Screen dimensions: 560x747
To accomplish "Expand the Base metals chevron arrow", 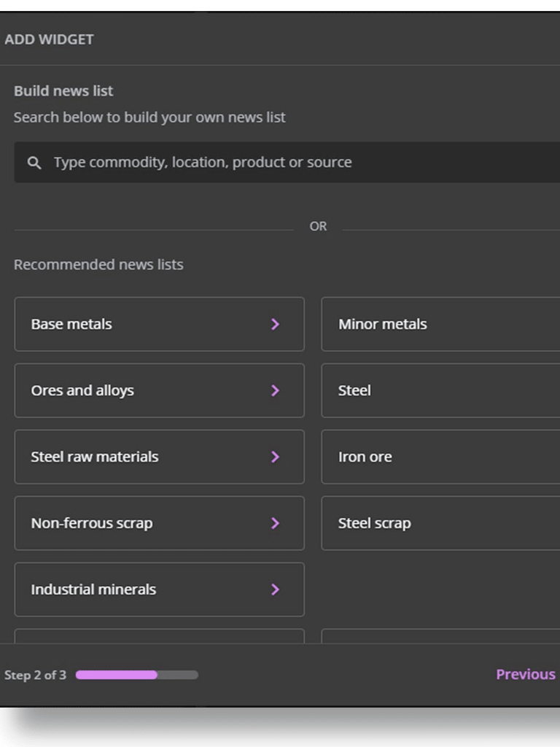I will pos(275,325).
